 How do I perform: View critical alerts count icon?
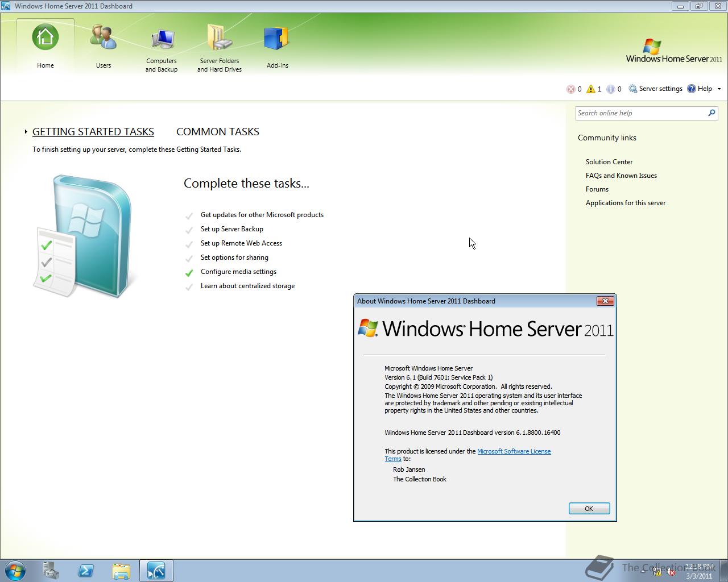(571, 89)
